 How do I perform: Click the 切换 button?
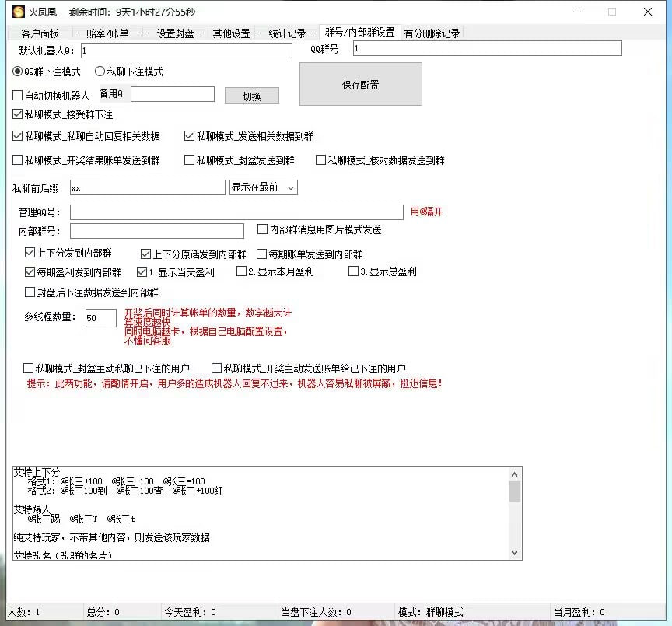251,96
